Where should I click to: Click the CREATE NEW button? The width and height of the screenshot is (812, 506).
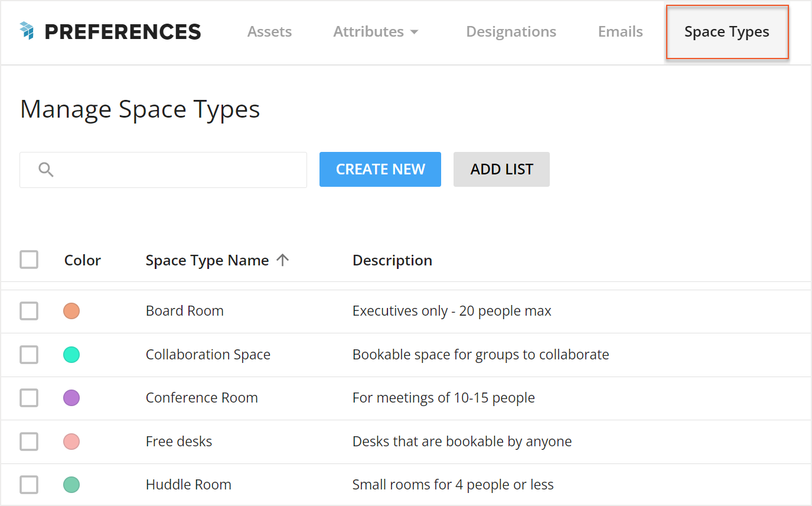coord(380,169)
